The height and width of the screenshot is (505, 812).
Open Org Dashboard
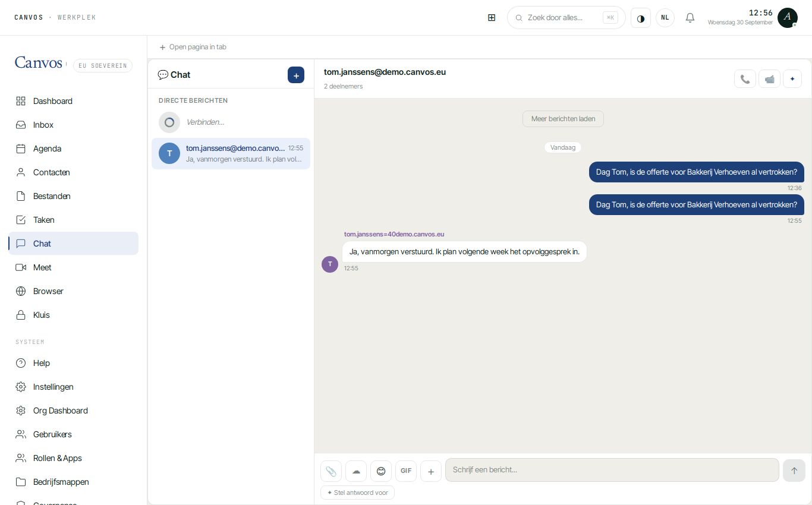pyautogui.click(x=74, y=411)
